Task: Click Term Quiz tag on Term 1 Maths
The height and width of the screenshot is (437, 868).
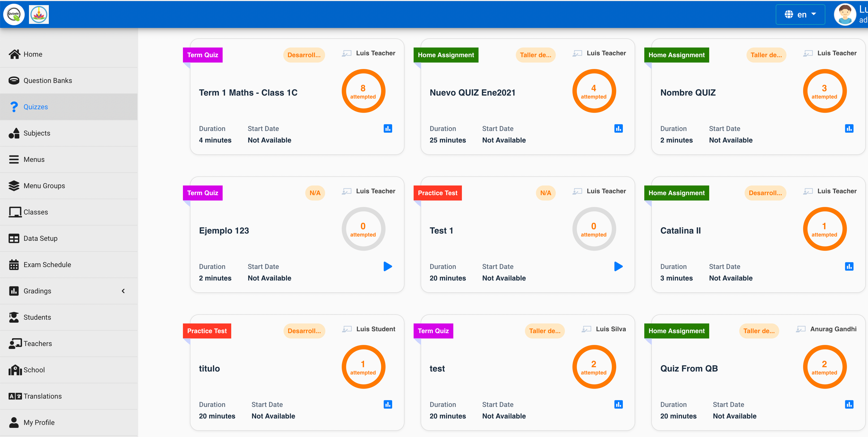Action: 203,55
